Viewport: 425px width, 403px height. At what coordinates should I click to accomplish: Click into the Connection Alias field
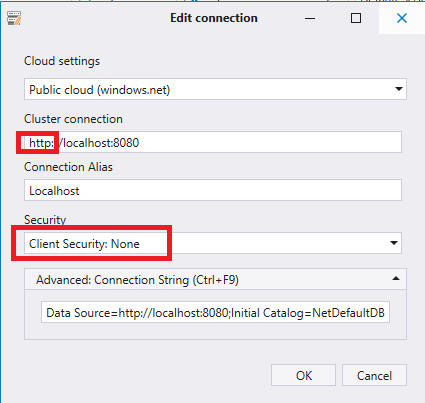pyautogui.click(x=213, y=190)
